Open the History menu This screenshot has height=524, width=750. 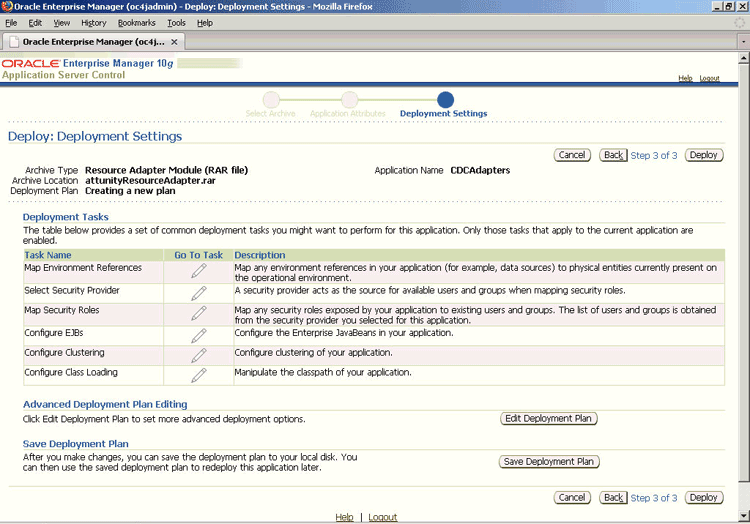pyautogui.click(x=93, y=23)
